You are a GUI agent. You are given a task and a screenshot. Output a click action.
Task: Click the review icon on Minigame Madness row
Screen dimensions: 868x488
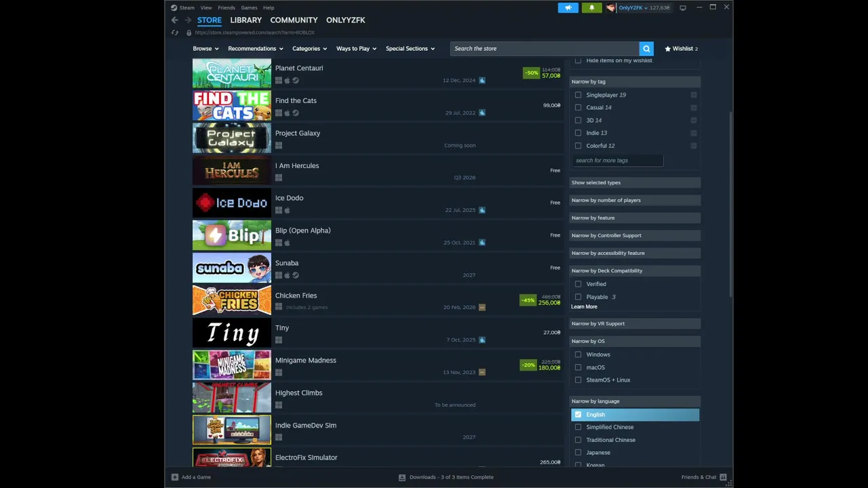click(x=482, y=372)
